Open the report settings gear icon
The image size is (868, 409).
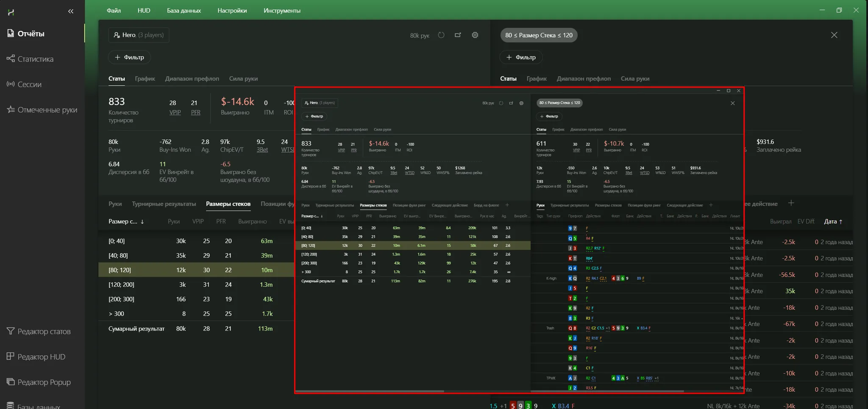(475, 35)
